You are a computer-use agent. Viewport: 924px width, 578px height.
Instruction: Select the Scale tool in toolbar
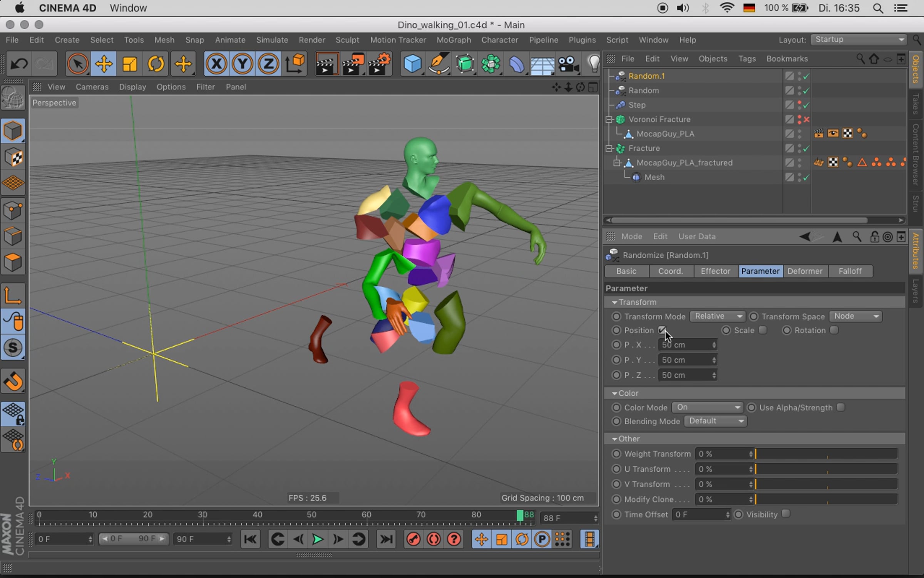pos(130,64)
